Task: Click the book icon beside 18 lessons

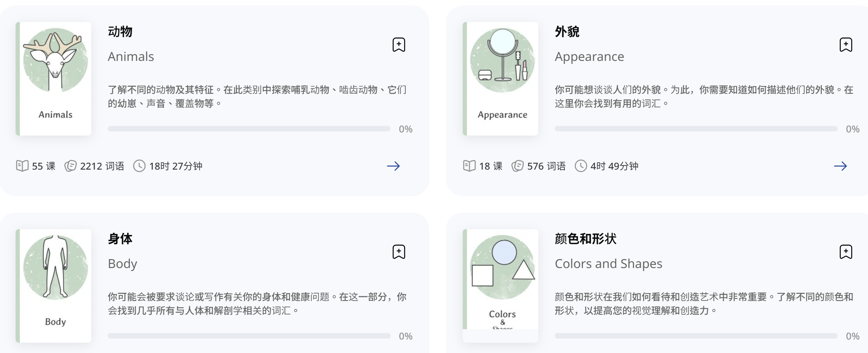Action: pos(469,166)
